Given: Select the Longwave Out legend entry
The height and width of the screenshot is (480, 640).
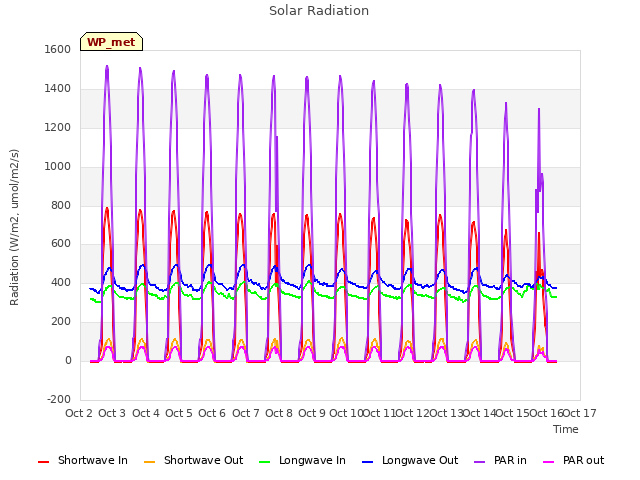Looking at the screenshot, I should pos(410,460).
